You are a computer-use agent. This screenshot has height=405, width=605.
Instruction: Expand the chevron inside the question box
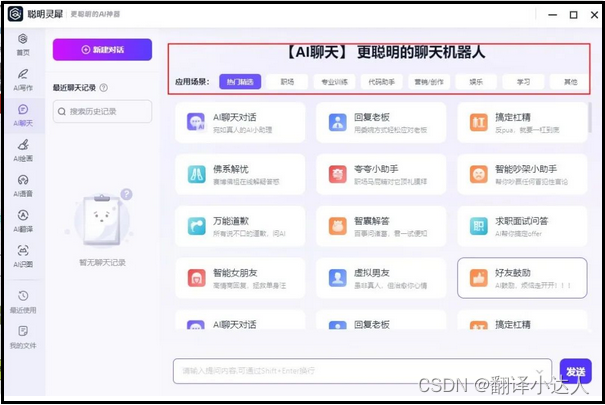[539, 371]
